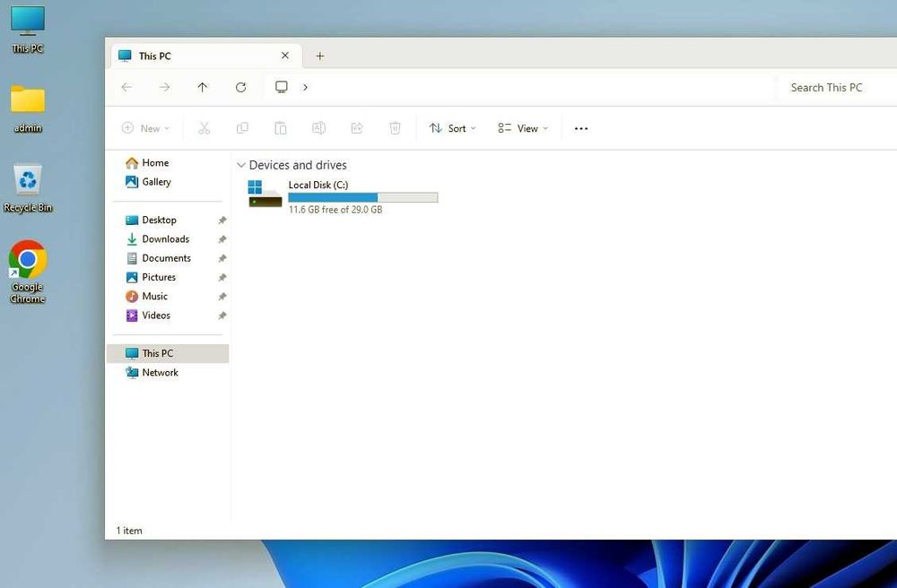Open Desktop in the sidebar
Image resolution: width=897 pixels, height=588 pixels.
pyautogui.click(x=151, y=220)
